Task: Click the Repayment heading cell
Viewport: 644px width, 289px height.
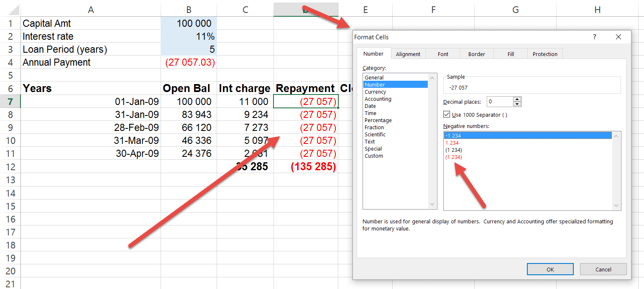Action: tap(306, 88)
